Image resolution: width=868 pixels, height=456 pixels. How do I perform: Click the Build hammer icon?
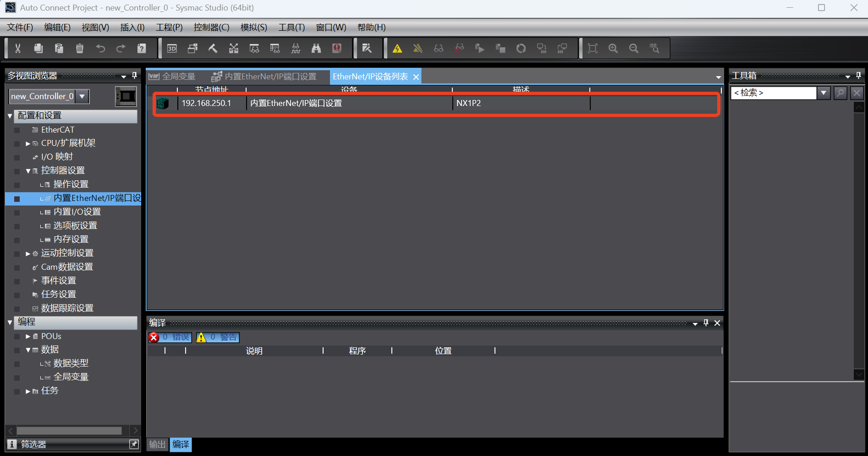point(213,48)
